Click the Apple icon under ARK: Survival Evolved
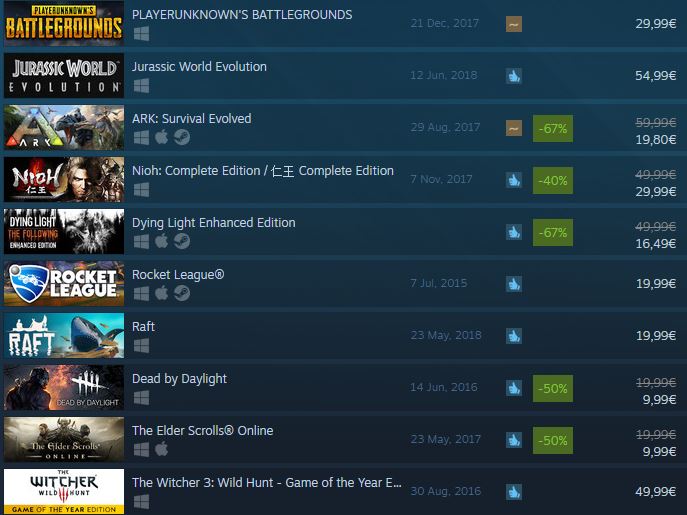 click(161, 138)
